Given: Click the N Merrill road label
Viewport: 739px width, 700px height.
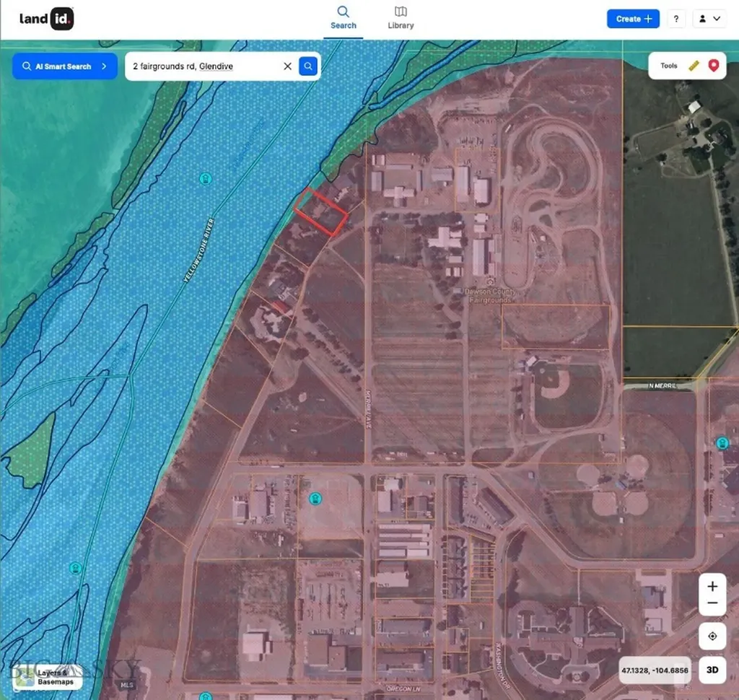Looking at the screenshot, I should click(x=663, y=385).
